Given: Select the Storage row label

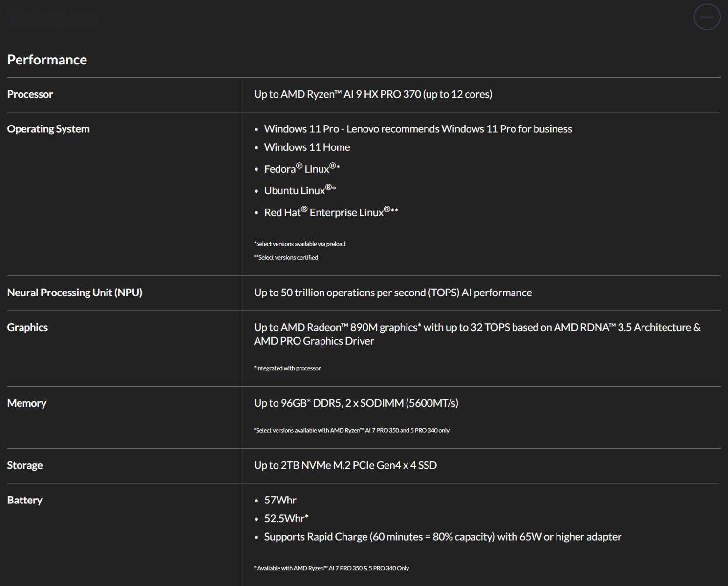Looking at the screenshot, I should 24,465.
